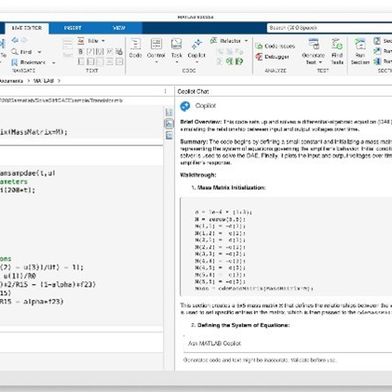Switch to output on right view
The height and width of the screenshot is (392, 392).
pyautogui.click(x=169, y=113)
